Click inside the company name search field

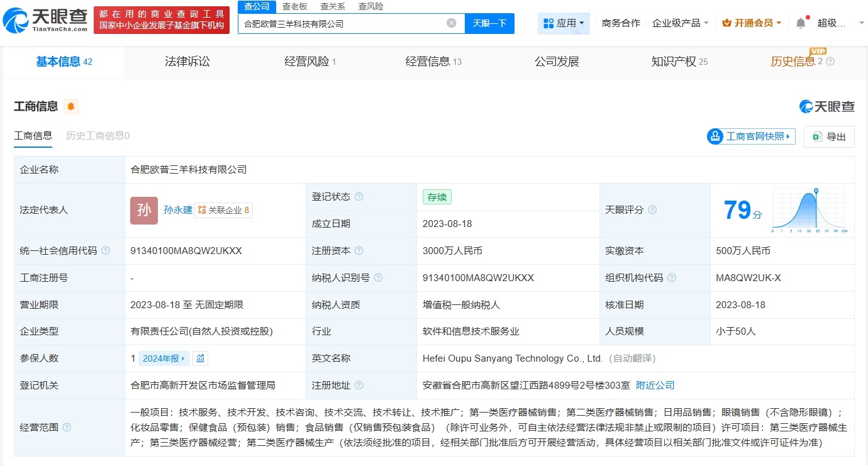[346, 23]
